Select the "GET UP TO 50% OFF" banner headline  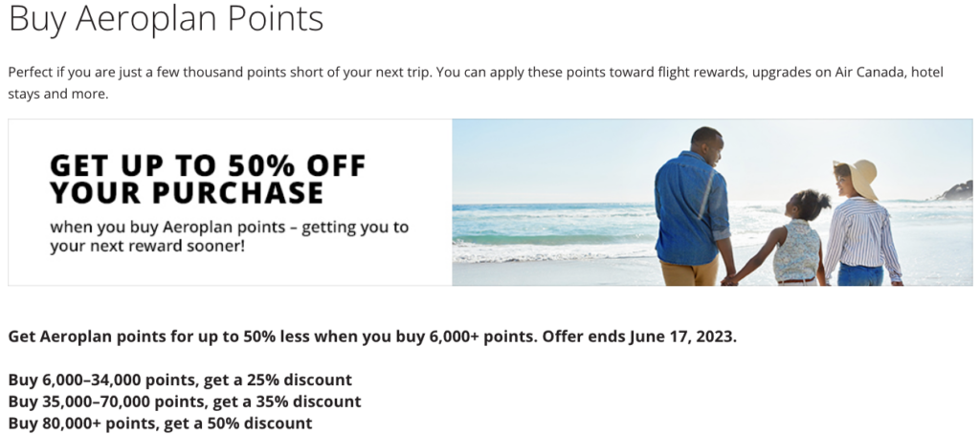click(x=208, y=164)
